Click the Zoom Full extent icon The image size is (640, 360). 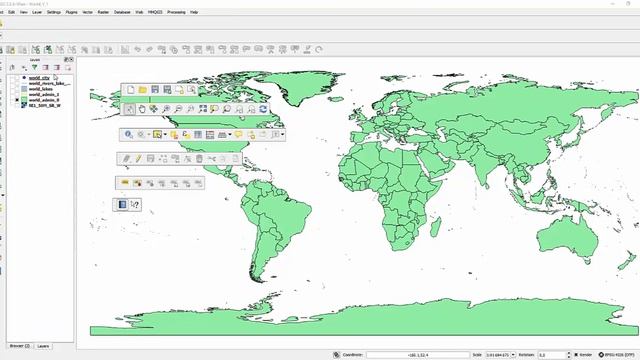(203, 109)
